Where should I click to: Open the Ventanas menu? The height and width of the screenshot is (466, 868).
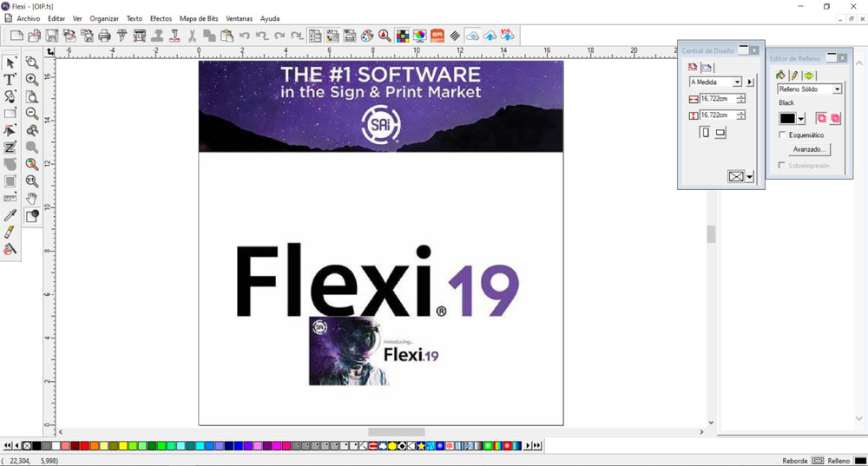pos(240,18)
